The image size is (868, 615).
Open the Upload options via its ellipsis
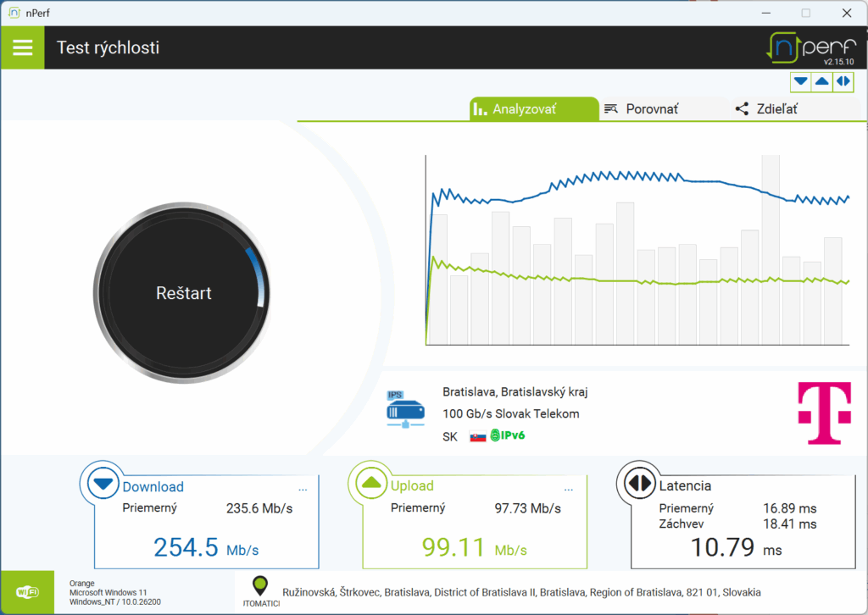point(569,489)
